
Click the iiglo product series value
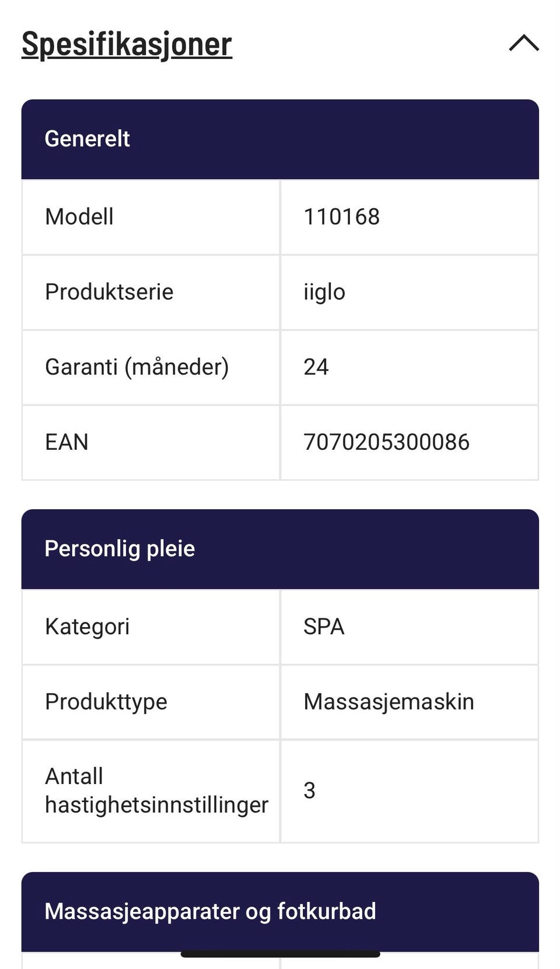tap(324, 292)
